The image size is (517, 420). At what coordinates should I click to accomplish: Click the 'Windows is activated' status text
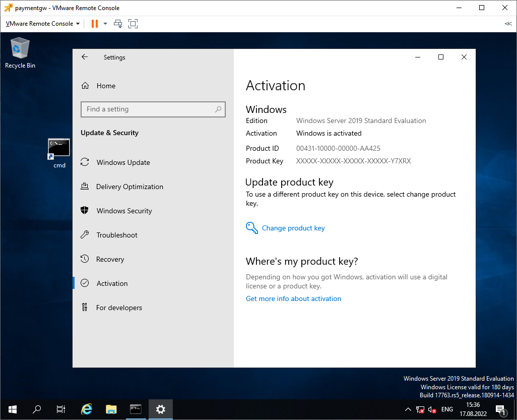tap(329, 133)
